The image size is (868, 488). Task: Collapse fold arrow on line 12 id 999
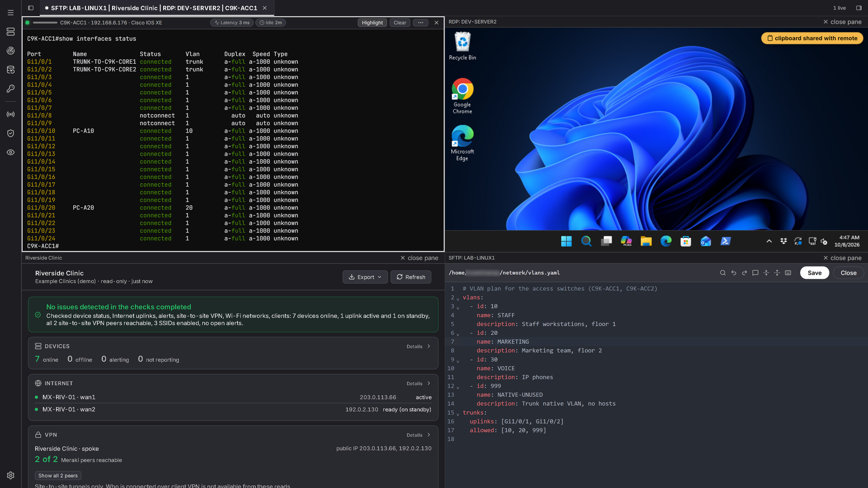tap(458, 388)
